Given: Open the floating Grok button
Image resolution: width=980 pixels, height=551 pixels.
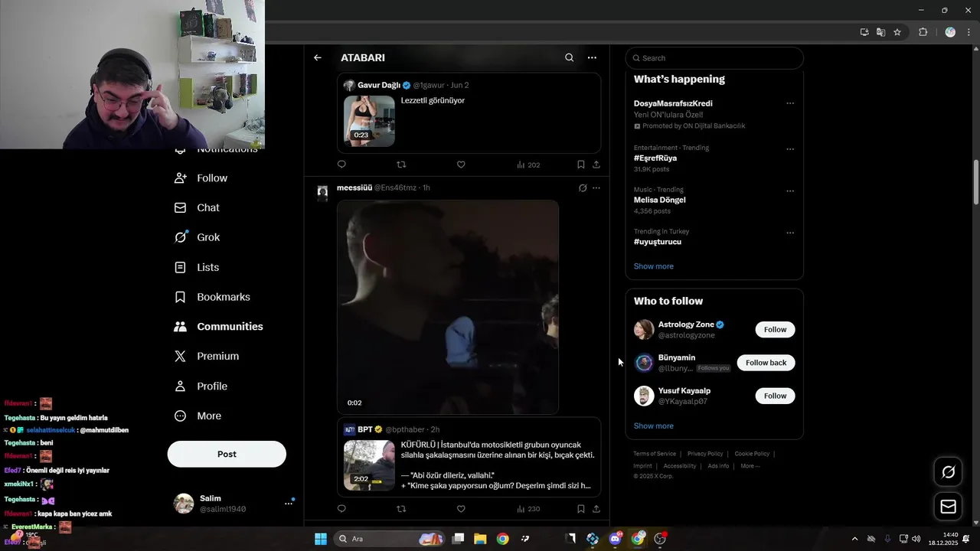Looking at the screenshot, I should coord(948,472).
